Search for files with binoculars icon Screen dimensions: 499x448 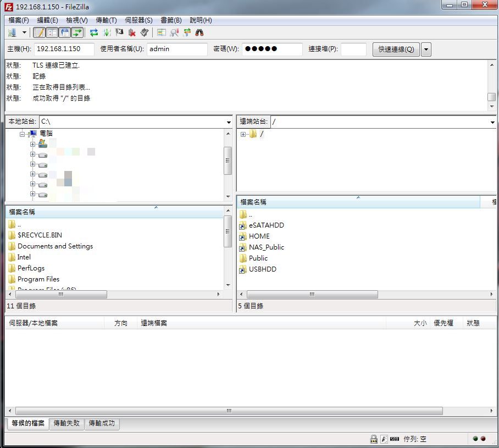point(199,32)
